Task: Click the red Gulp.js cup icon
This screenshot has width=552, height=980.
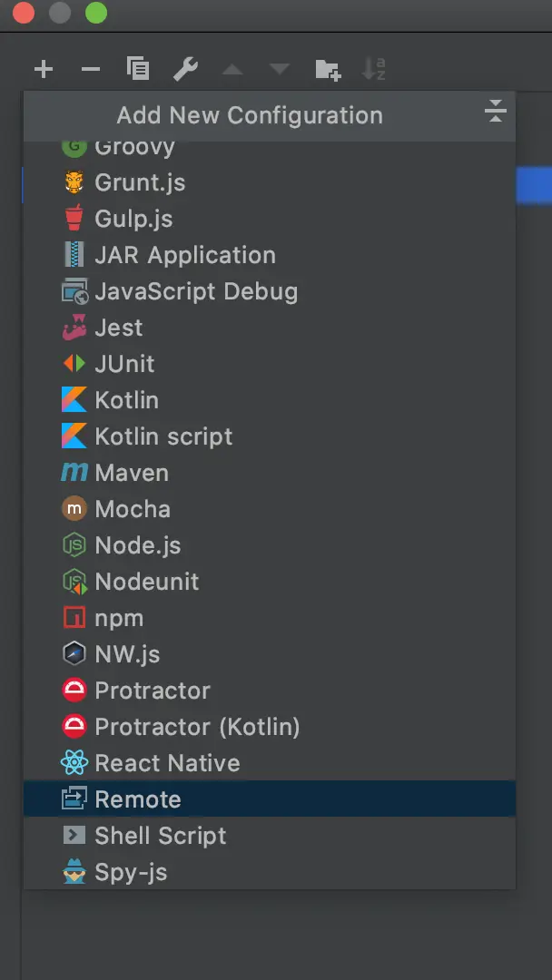Action: [x=74, y=218]
